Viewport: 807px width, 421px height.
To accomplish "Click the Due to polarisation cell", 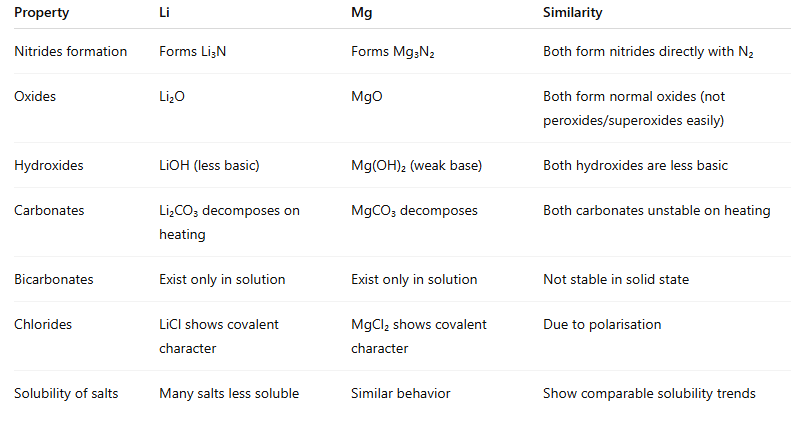I will (601, 325).
